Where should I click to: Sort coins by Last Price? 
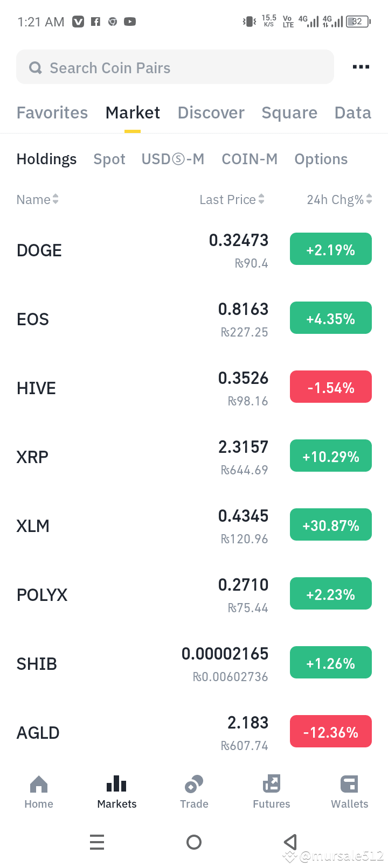232,200
